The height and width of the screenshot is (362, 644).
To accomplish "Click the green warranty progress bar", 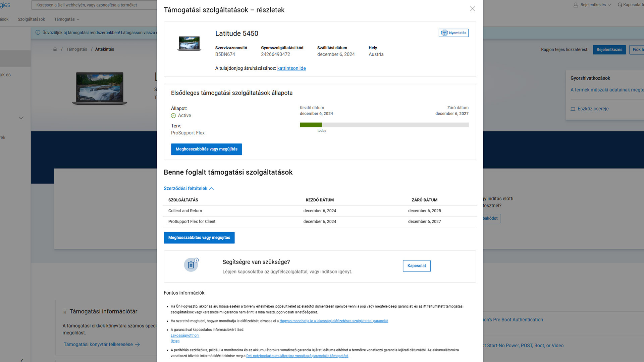I will [x=311, y=125].
